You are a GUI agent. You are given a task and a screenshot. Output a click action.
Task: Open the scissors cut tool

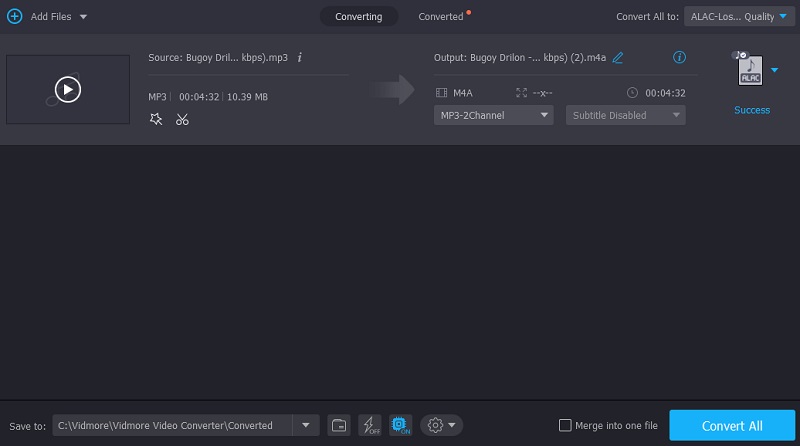tap(182, 119)
